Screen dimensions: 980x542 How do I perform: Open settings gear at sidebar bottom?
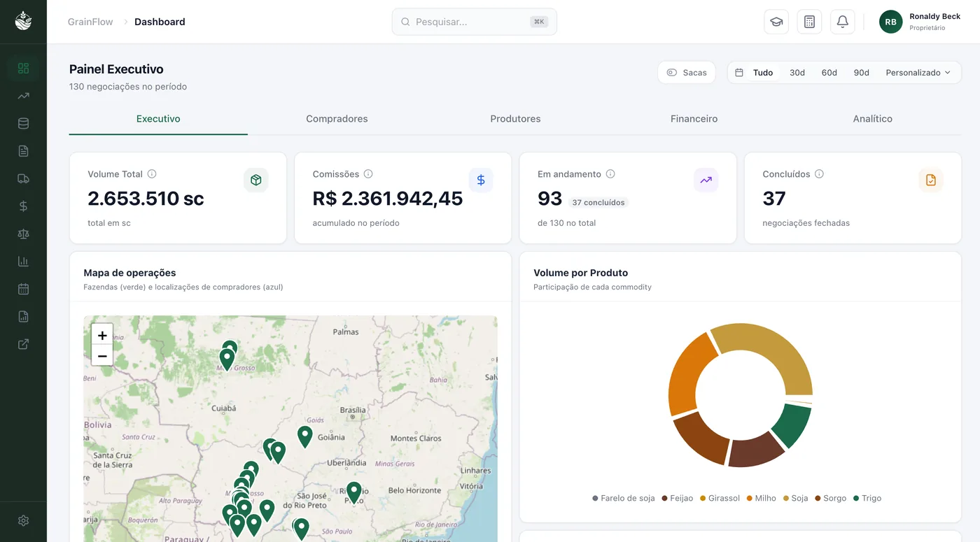[x=23, y=520]
